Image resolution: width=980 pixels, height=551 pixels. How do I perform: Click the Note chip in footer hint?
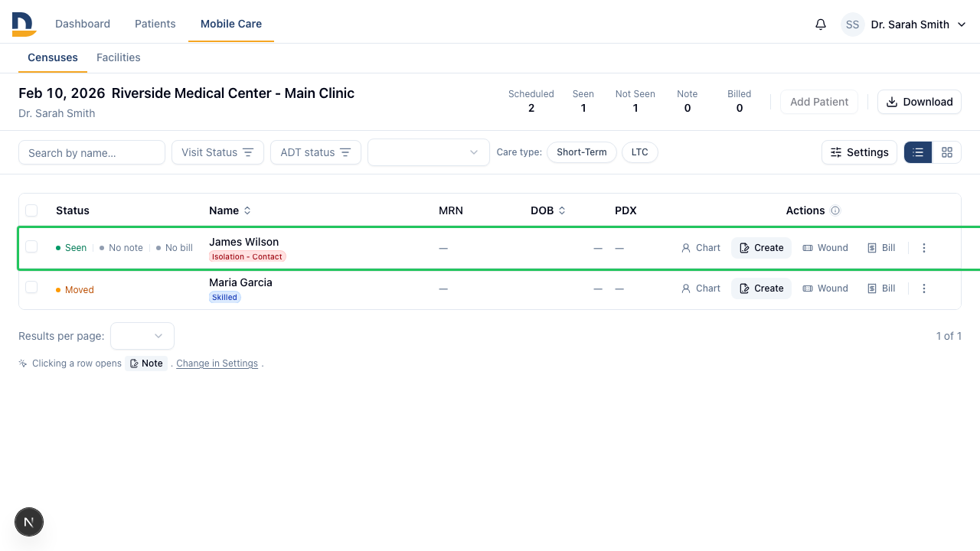(146, 364)
